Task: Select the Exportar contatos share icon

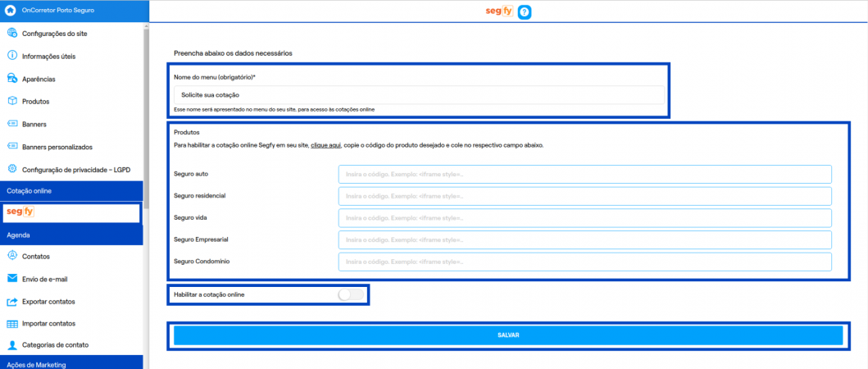Action: [x=12, y=302]
